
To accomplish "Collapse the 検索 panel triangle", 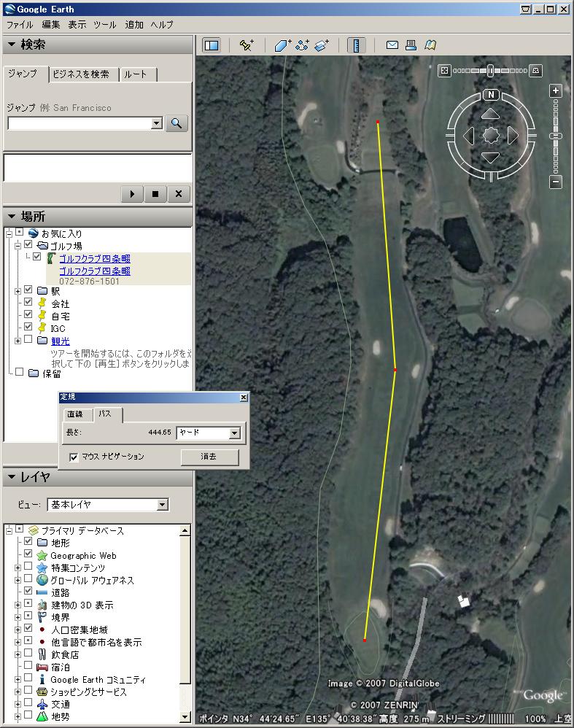I will tap(12, 44).
